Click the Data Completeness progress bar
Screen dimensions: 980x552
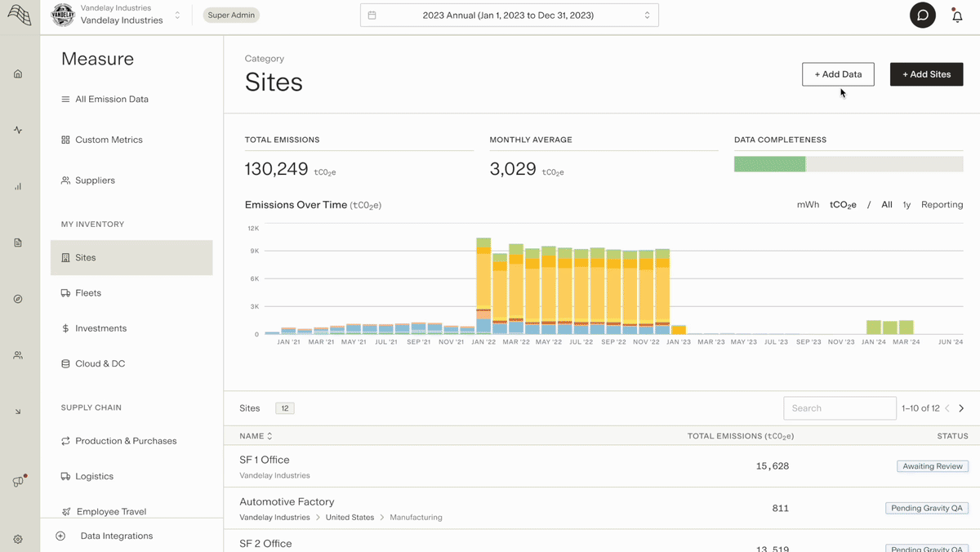click(x=849, y=164)
